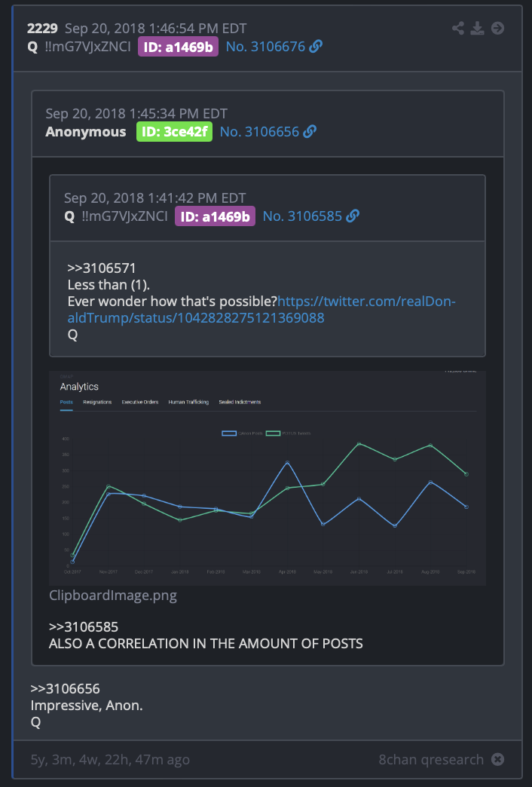The width and height of the screenshot is (532, 787).
Task: Click the ClipboardImage.png file name
Action: (113, 596)
